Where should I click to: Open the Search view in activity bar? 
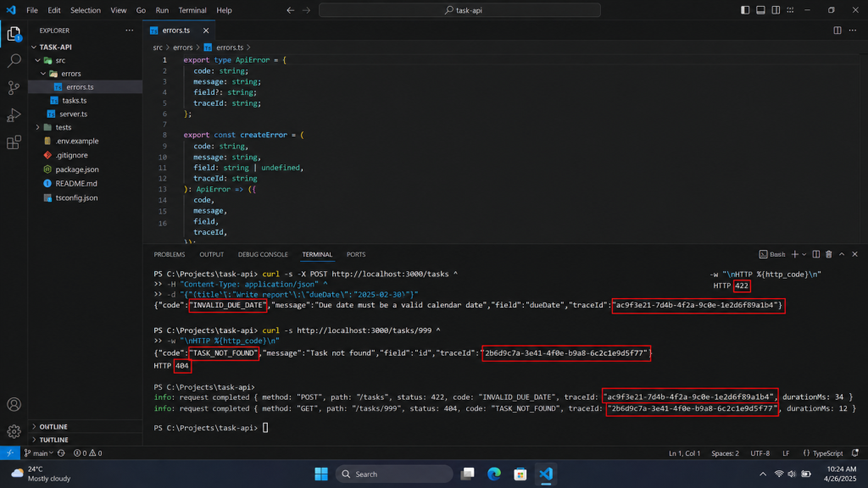click(14, 60)
